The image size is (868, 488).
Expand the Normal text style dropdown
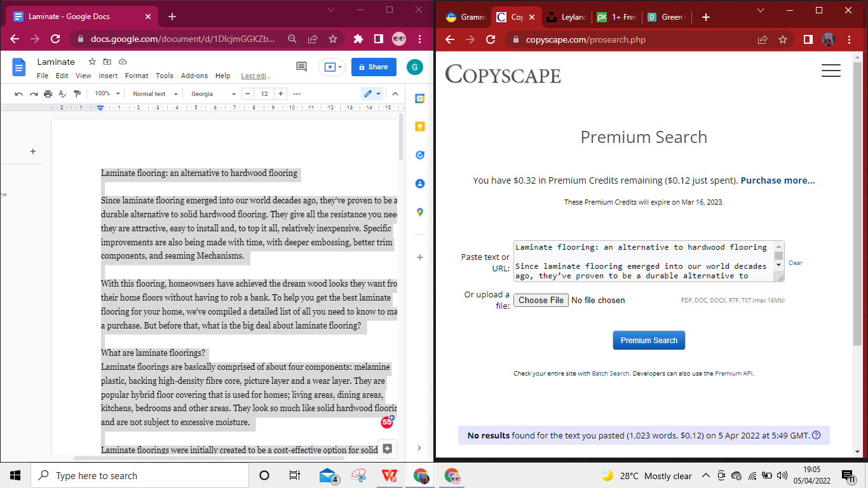click(x=153, y=93)
